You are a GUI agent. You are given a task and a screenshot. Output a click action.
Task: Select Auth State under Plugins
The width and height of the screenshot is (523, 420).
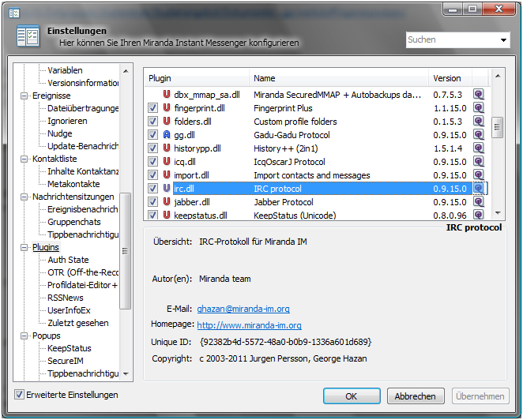[68, 260]
